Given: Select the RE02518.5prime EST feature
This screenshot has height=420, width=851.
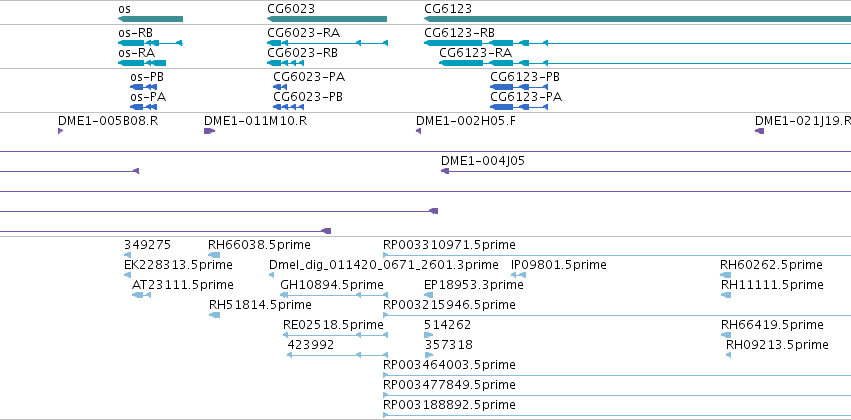Looking at the screenshot, I should coord(335,335).
